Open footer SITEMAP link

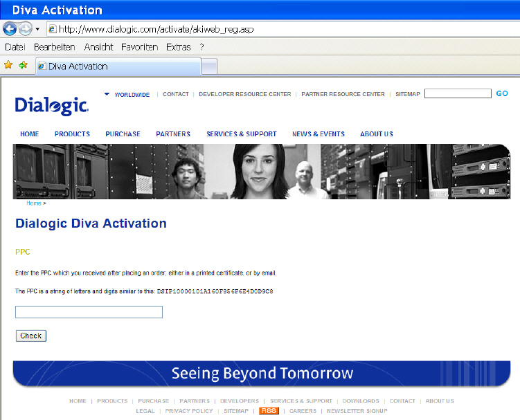pos(236,411)
